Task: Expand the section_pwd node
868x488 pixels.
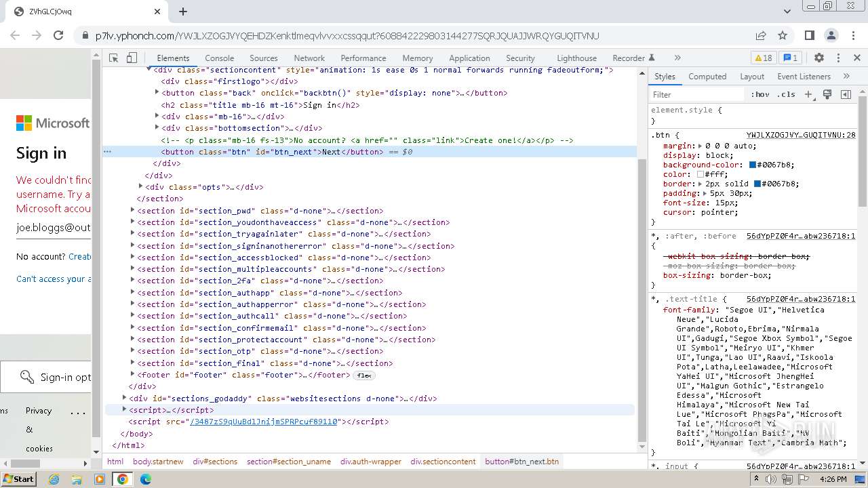Action: [133, 210]
